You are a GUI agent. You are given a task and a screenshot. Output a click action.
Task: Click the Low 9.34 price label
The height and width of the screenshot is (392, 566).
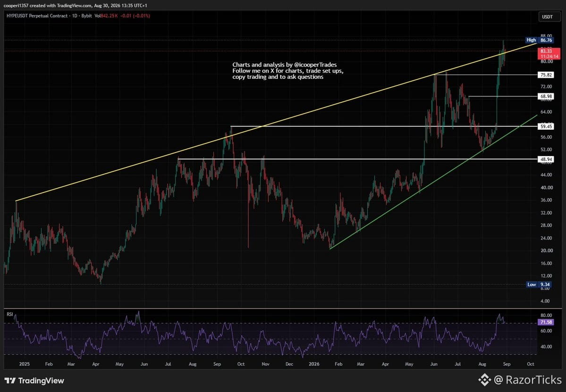(539, 284)
